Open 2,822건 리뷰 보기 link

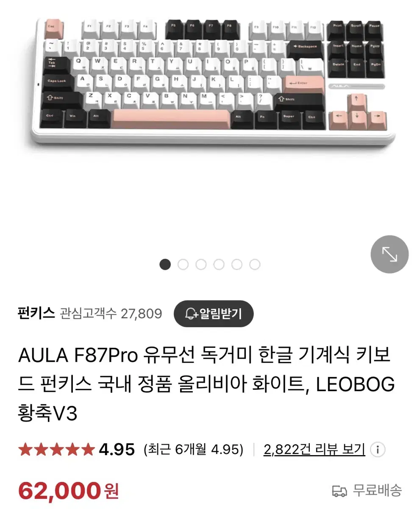click(x=314, y=450)
